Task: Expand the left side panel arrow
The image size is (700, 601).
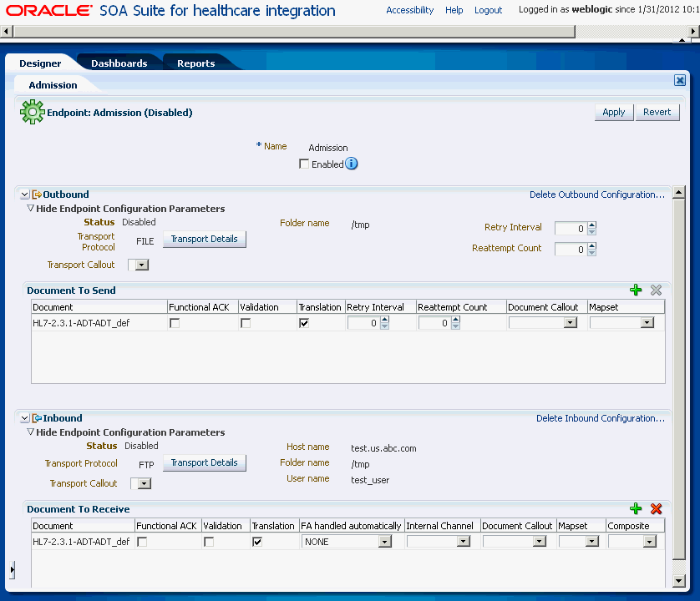Action: (13, 570)
